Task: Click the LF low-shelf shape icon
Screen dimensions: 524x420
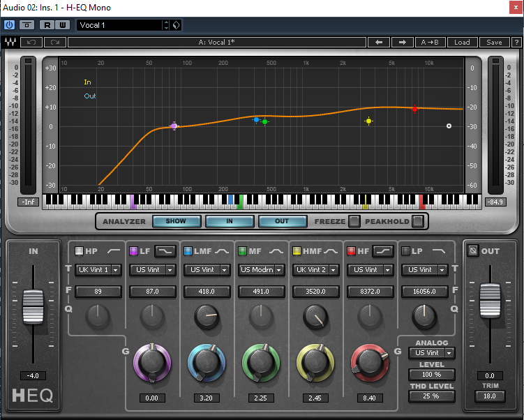Action: tap(165, 251)
